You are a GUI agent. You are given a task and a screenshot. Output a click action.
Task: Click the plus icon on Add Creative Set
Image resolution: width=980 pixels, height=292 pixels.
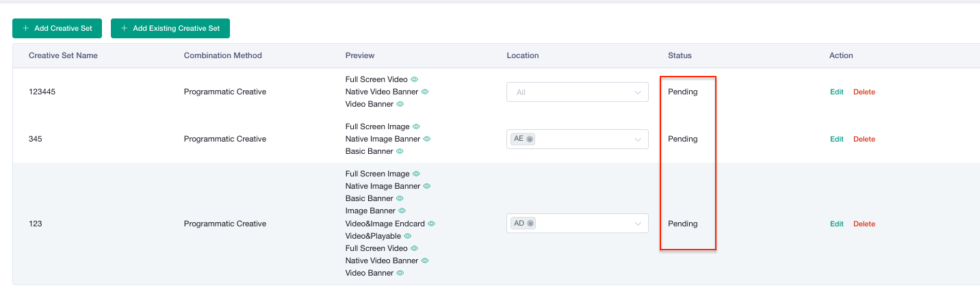(25, 28)
